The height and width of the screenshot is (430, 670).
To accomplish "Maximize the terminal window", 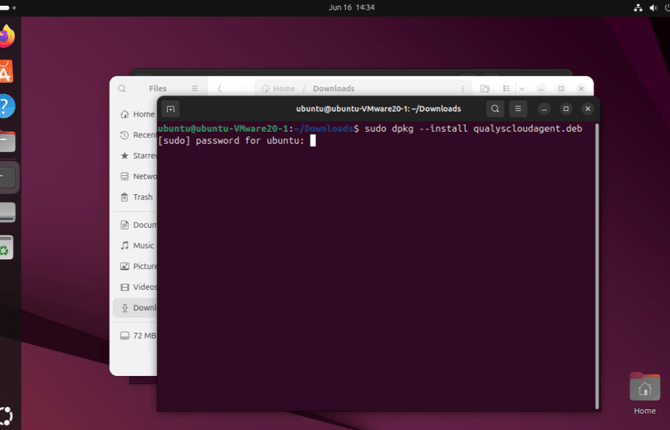I will 566,109.
